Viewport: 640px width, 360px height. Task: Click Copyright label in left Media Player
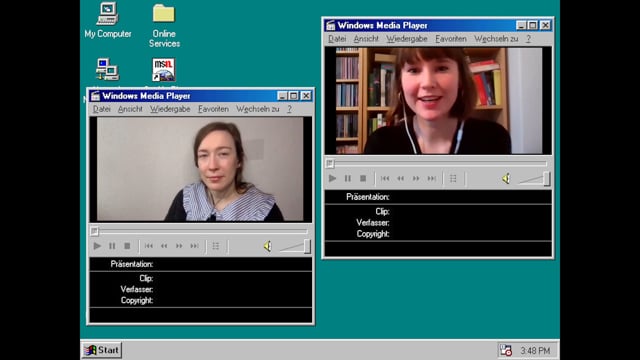(x=137, y=300)
